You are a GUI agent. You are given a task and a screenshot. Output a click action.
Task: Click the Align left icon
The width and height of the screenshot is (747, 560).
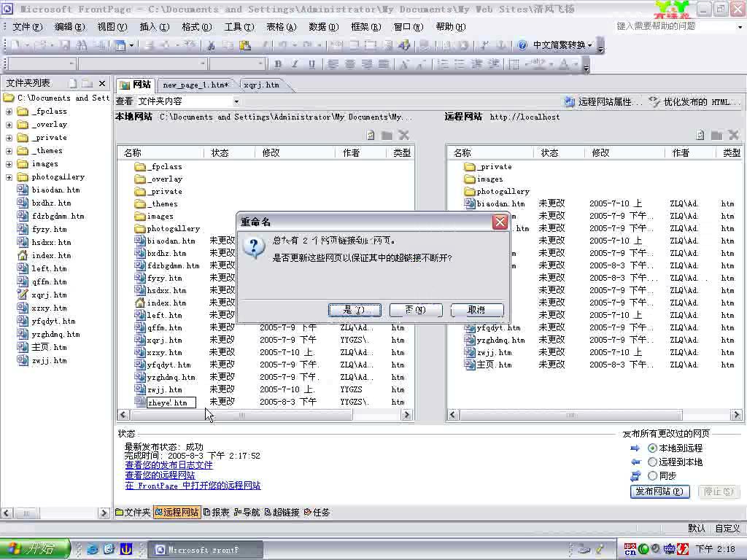[x=333, y=64]
